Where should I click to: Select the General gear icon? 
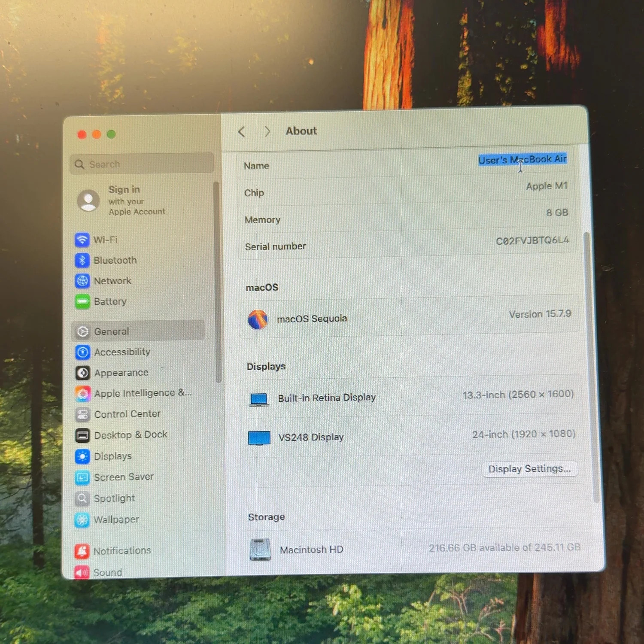pyautogui.click(x=82, y=331)
